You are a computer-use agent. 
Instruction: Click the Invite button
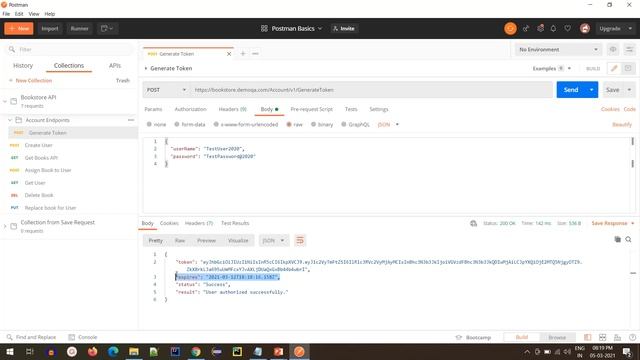click(344, 29)
